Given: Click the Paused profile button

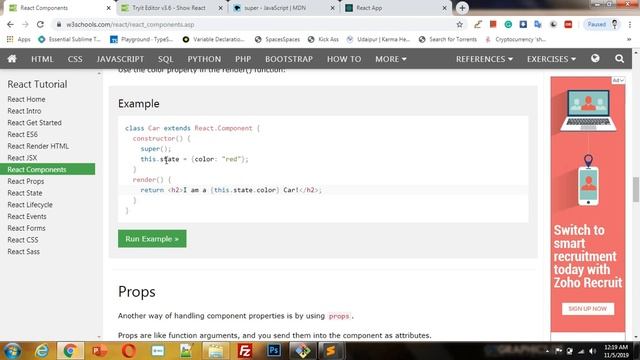Looking at the screenshot, I should (x=602, y=24).
